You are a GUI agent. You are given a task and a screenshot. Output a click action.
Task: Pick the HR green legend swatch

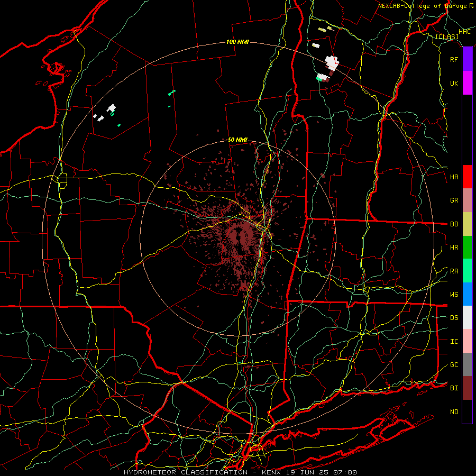[x=467, y=247]
